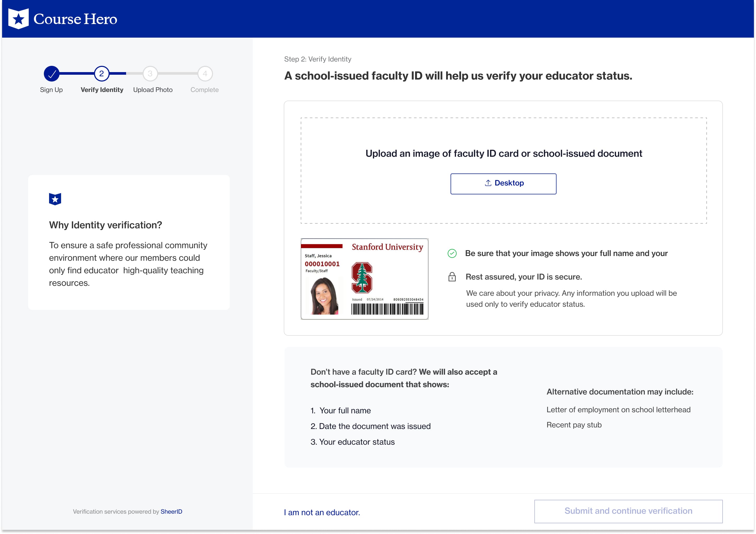Click the completed Sign Up checkmark step
Viewport: 756px width, 534px height.
52,74
